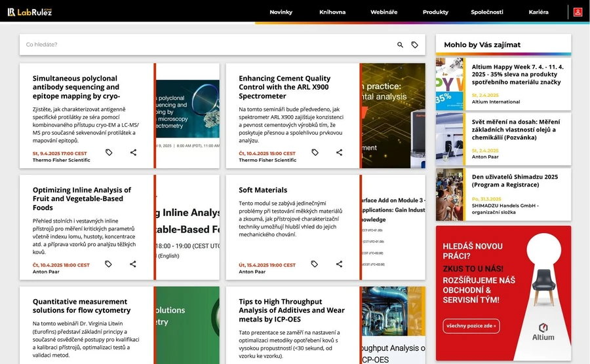Open the Kariéra page

(538, 12)
